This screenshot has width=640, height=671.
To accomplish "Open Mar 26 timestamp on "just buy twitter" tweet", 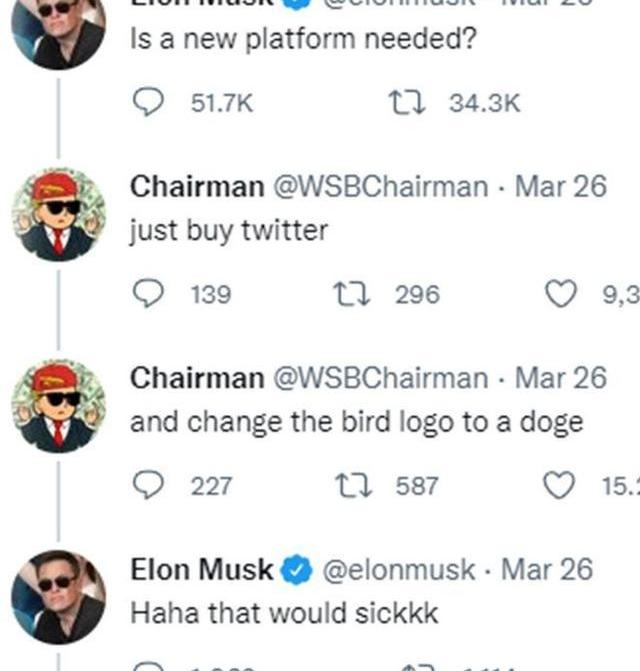I will click(560, 186).
